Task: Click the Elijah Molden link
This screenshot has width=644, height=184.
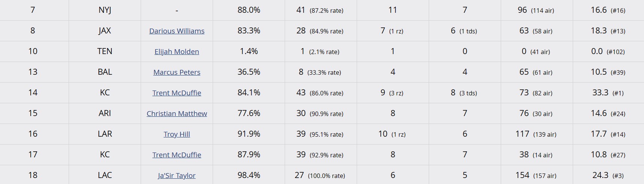Action: click(177, 52)
